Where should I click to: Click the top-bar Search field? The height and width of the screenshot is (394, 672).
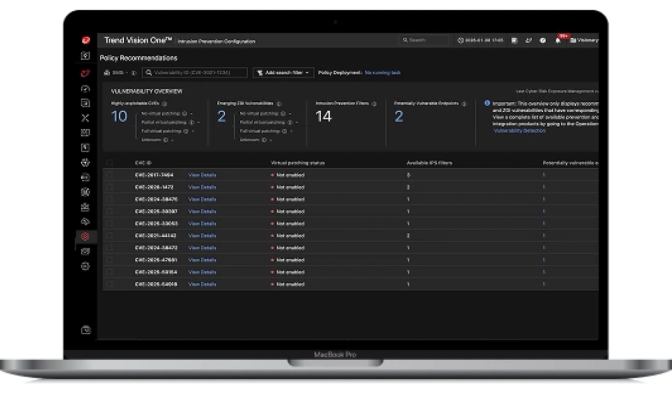point(424,40)
